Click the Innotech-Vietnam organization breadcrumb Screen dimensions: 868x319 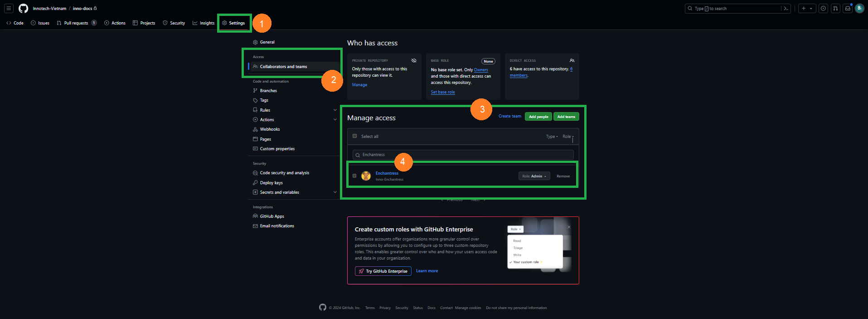(x=49, y=8)
